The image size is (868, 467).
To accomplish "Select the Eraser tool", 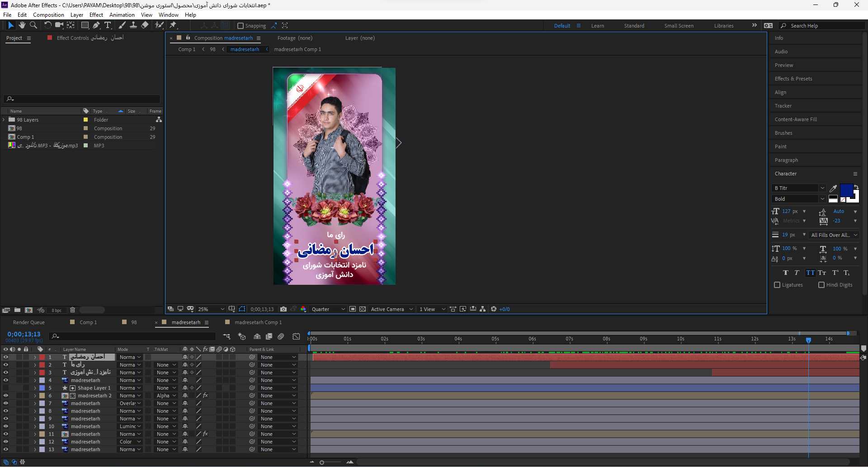I will [x=145, y=25].
